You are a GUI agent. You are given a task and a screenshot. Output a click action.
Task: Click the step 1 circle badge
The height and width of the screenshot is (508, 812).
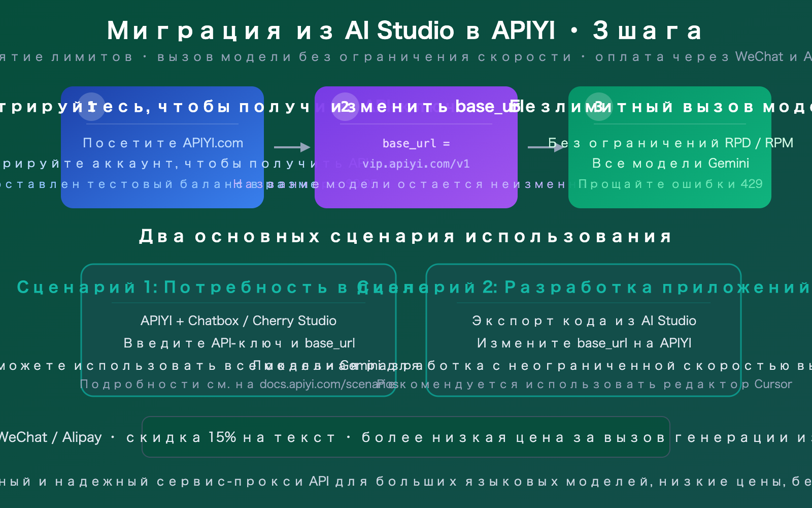[91, 107]
